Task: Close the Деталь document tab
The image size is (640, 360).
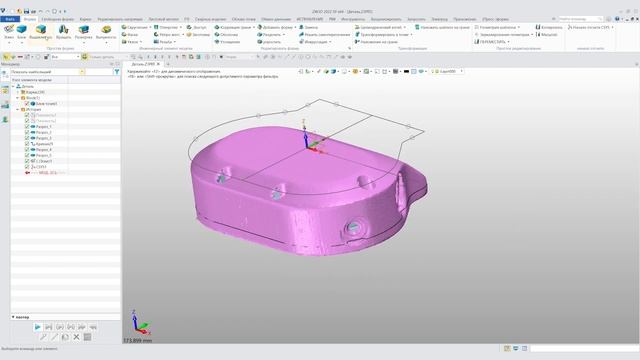Action: coord(159,64)
